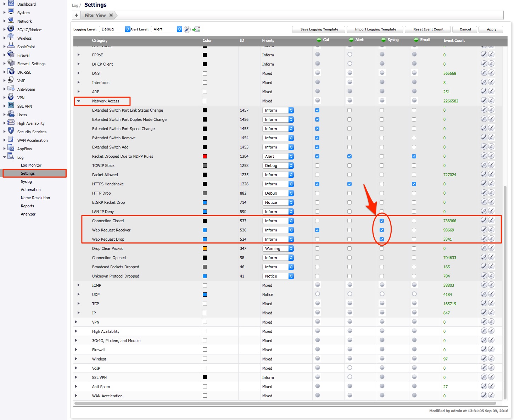Image resolution: width=515 pixels, height=420 pixels.
Task: Click the pencil edit icon for Web Request Drop
Action: (x=484, y=239)
